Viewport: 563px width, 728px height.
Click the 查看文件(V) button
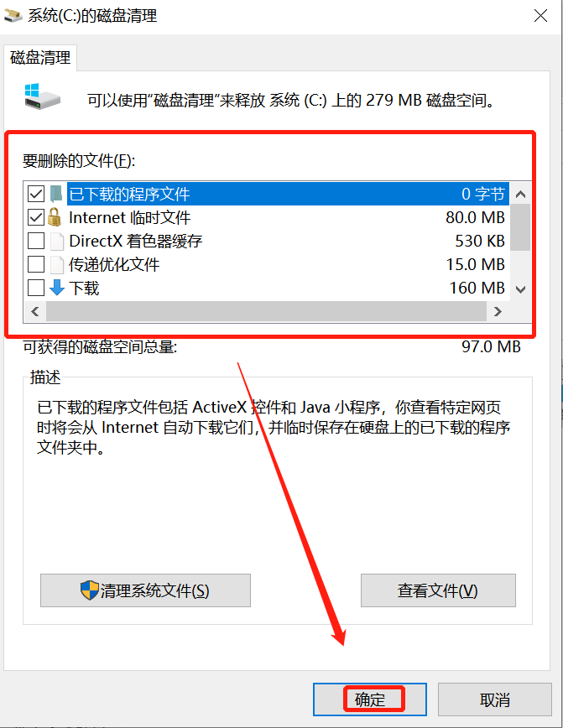point(438,590)
